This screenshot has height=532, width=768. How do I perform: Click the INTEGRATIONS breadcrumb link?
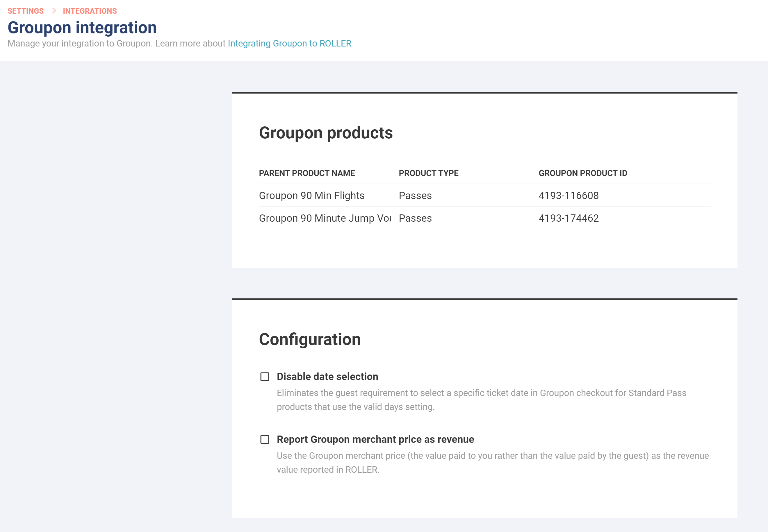point(90,11)
